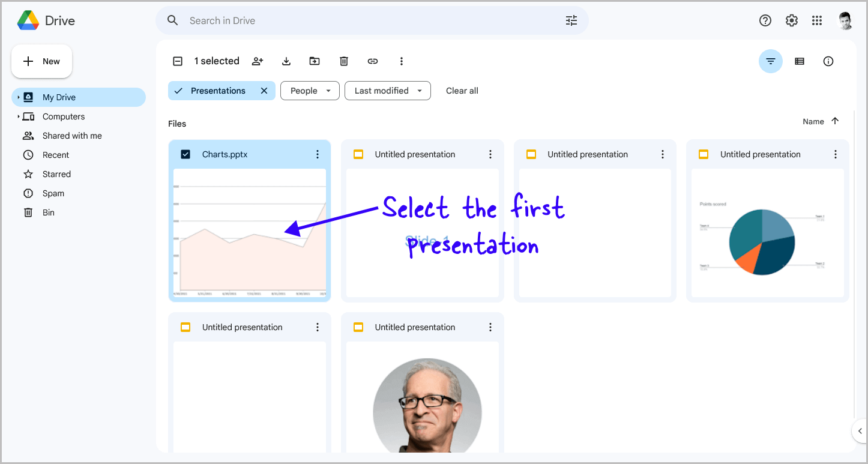Open the Last modified filter dropdown

(x=387, y=90)
